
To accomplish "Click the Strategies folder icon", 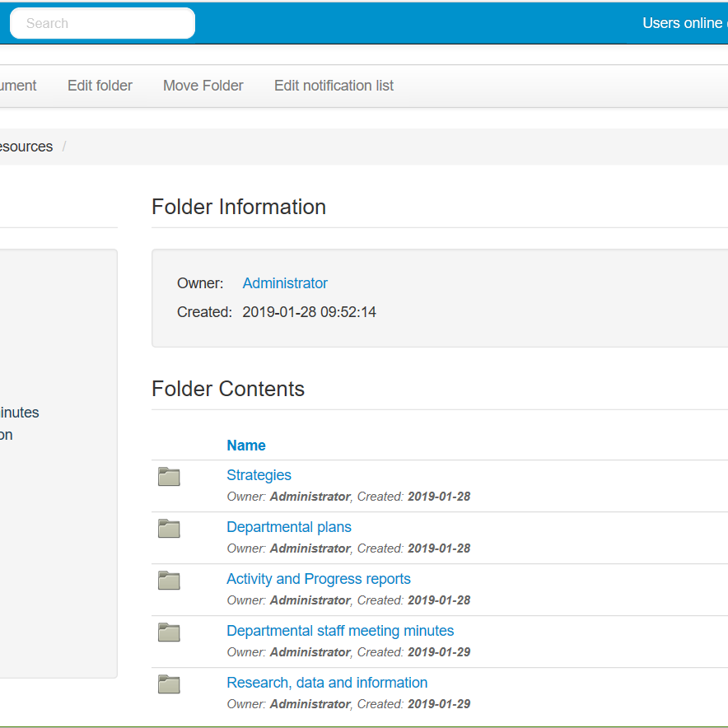I will tap(169, 477).
